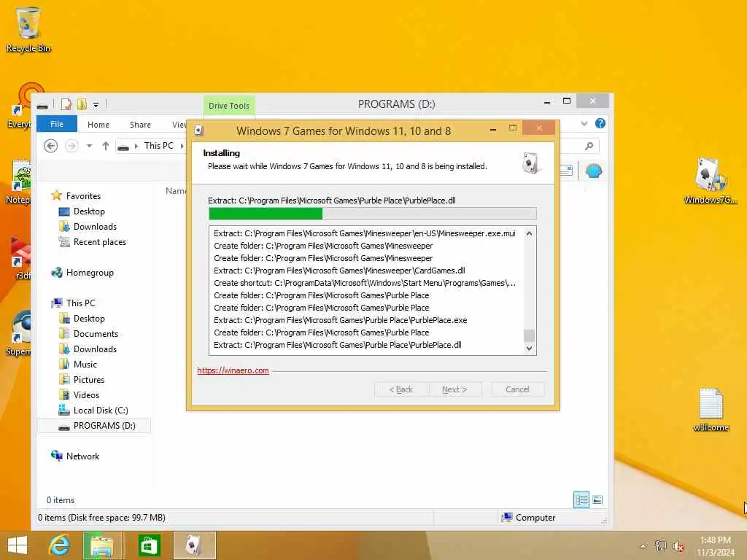Image resolution: width=747 pixels, height=560 pixels.
Task: Select Music under This PC
Action: point(85,365)
